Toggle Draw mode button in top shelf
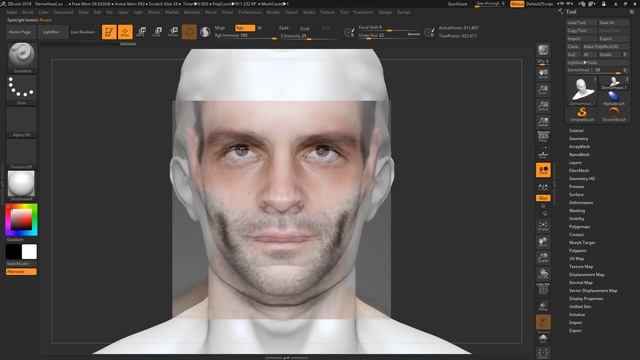The height and width of the screenshot is (360, 640). (125, 32)
